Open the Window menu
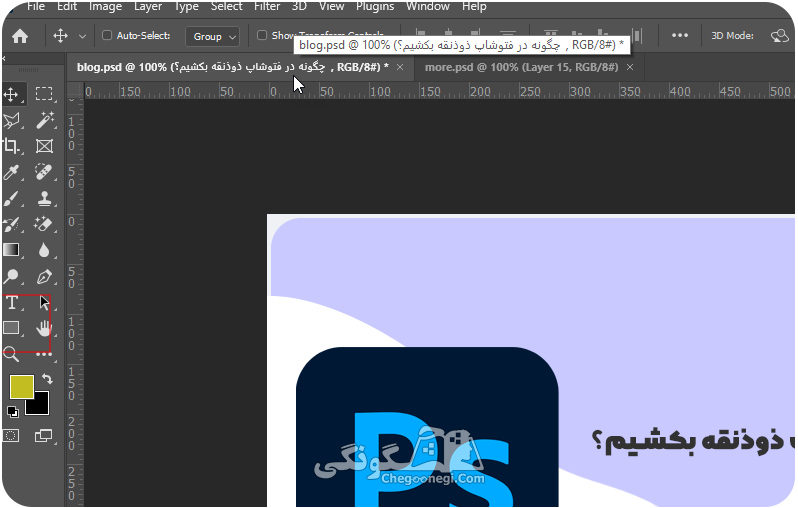This screenshot has height=508, width=798. (x=428, y=7)
